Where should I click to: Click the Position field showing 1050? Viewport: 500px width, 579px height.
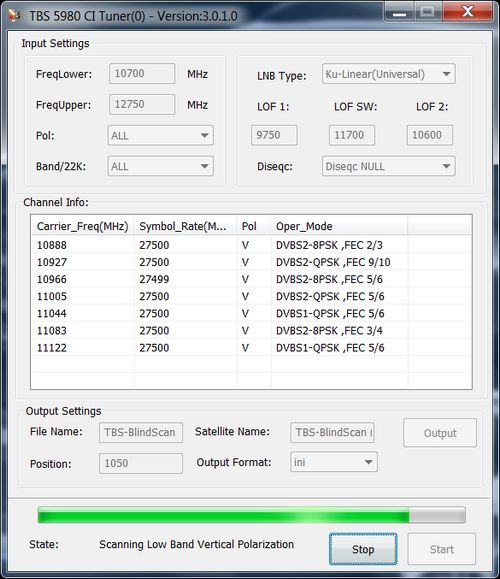(x=141, y=463)
